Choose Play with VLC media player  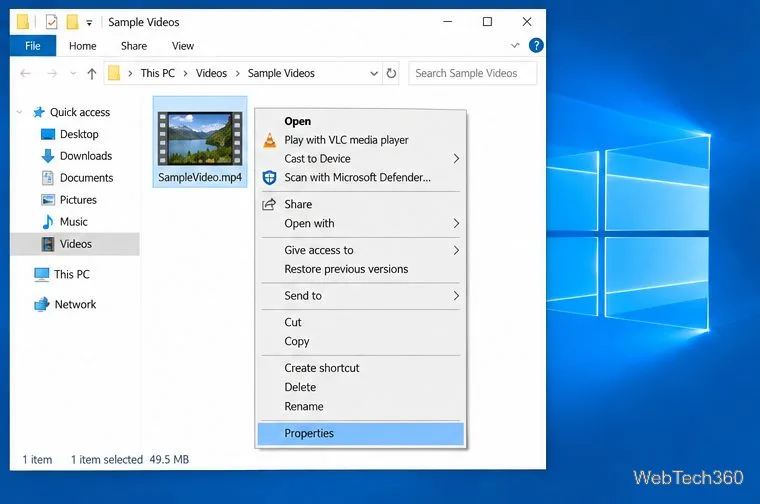(361, 140)
